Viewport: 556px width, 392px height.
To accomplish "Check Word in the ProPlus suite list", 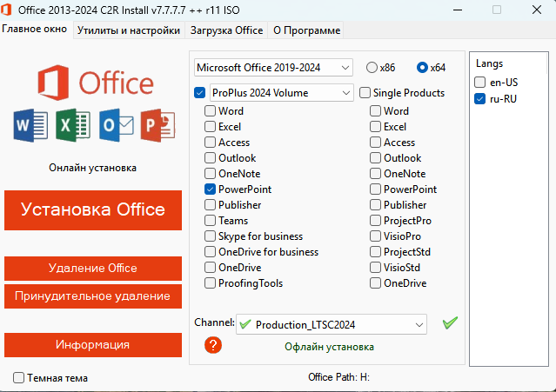I will coord(210,111).
